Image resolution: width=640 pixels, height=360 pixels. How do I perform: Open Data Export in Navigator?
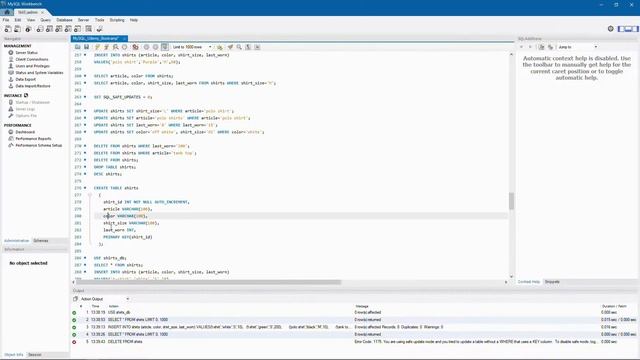[x=26, y=79]
